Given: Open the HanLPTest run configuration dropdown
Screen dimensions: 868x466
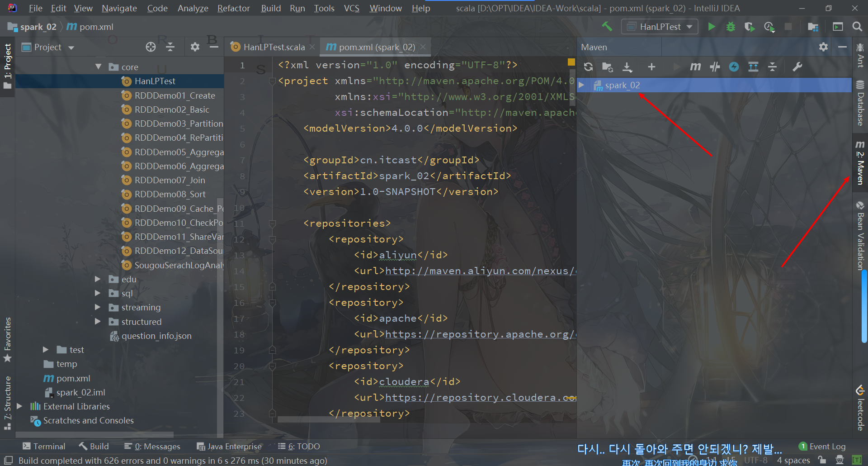Looking at the screenshot, I should click(x=660, y=27).
